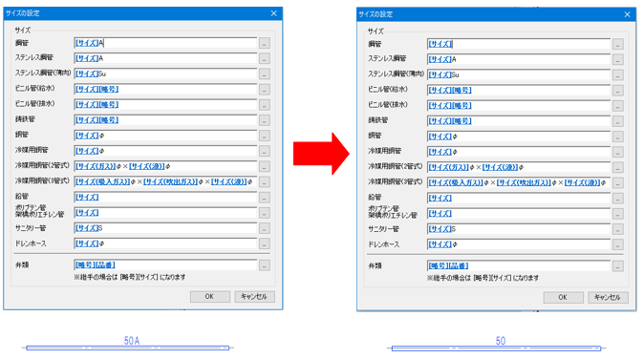Click キャンセル in the left dialog
This screenshot has width=644, height=359.
[x=255, y=297]
